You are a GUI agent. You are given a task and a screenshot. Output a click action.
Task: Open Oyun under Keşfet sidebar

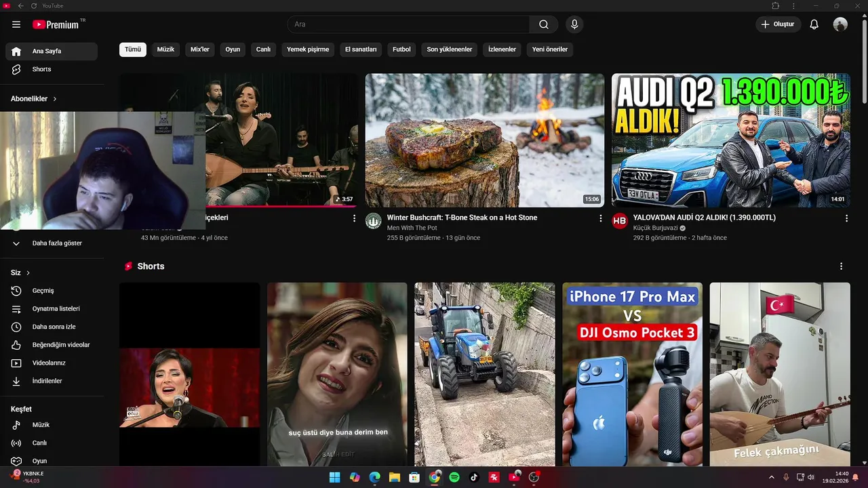pos(52,461)
